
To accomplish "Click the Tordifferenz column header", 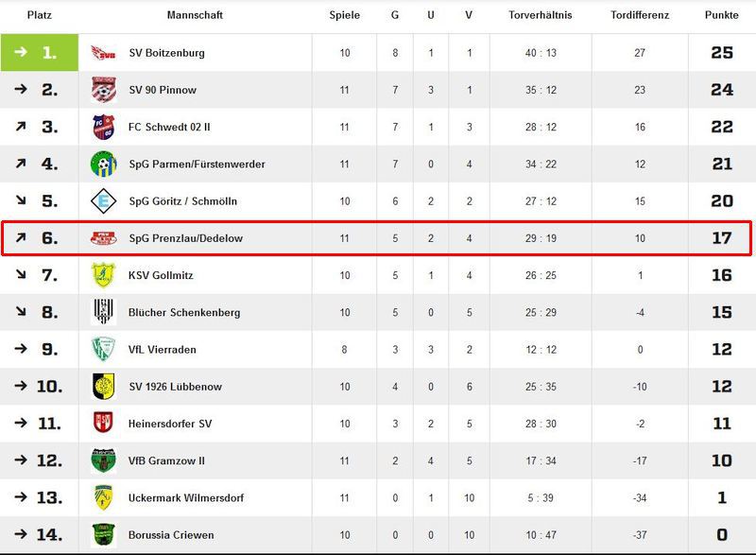I will [x=640, y=15].
